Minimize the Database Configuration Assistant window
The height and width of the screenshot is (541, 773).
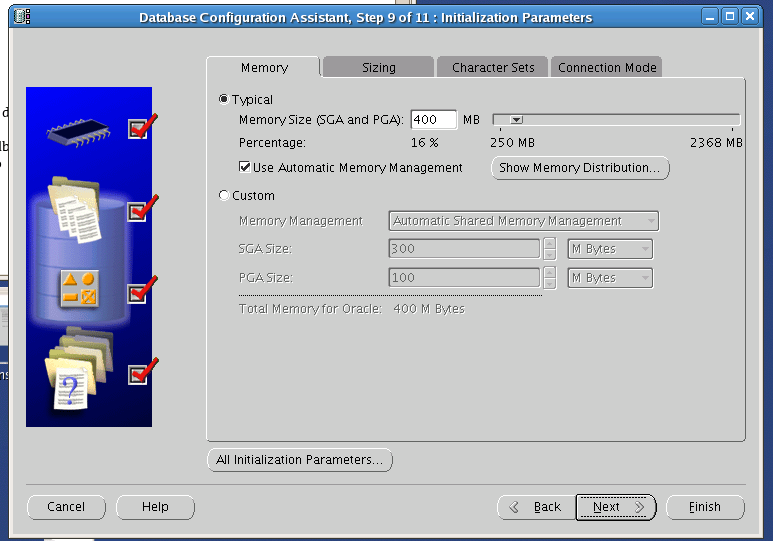click(x=710, y=17)
